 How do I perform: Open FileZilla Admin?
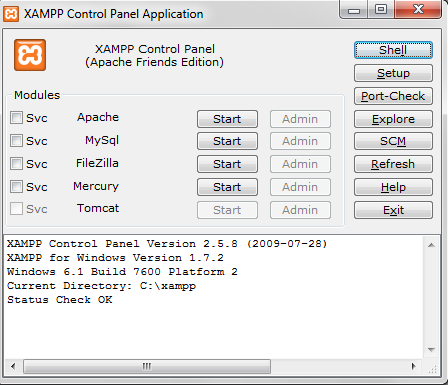(300, 164)
